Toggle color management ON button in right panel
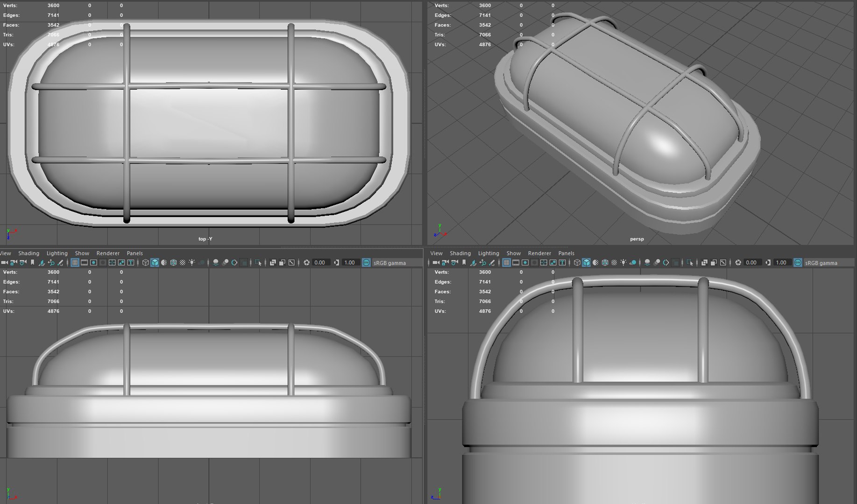The width and height of the screenshot is (857, 504). (798, 263)
